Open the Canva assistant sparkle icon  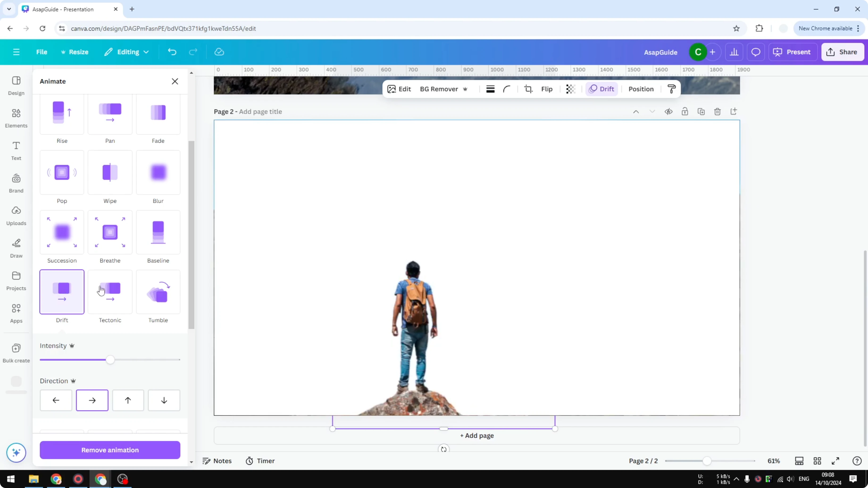(x=16, y=453)
